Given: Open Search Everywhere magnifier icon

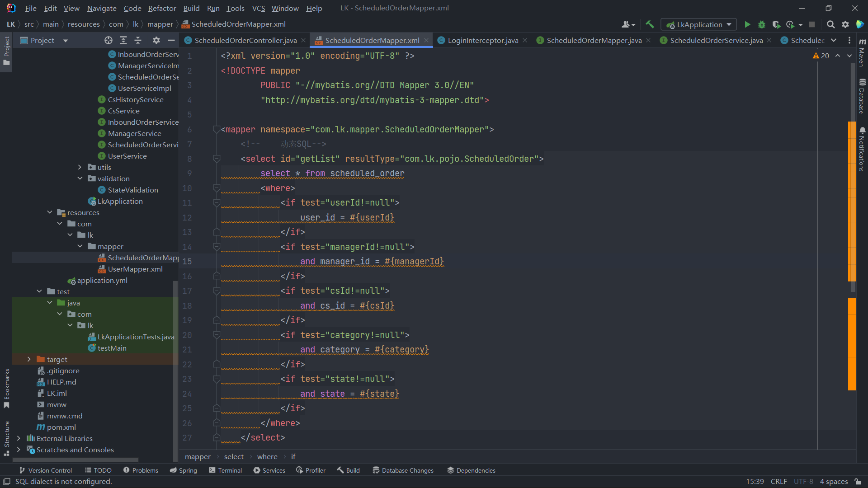Looking at the screenshot, I should tap(830, 24).
